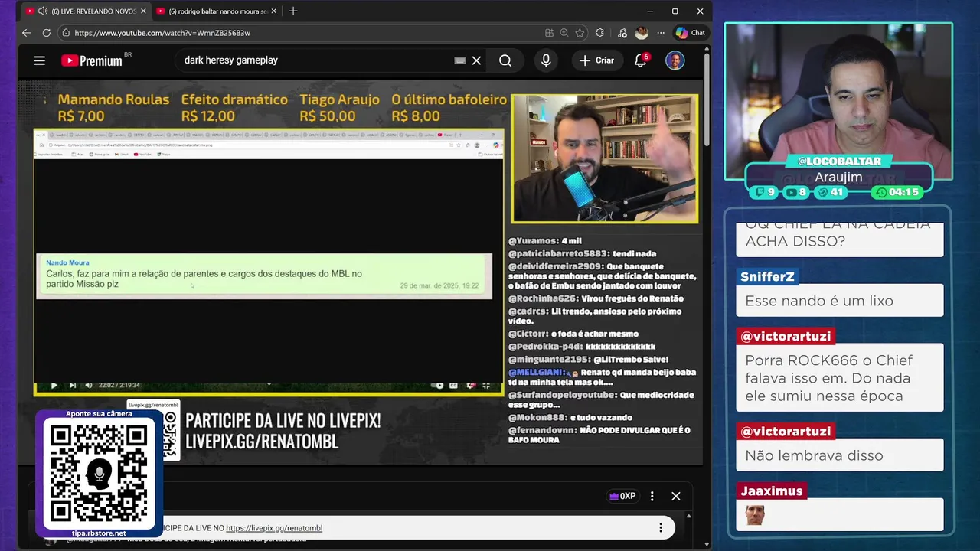Click the page vertical scrollbar

(x=706, y=99)
